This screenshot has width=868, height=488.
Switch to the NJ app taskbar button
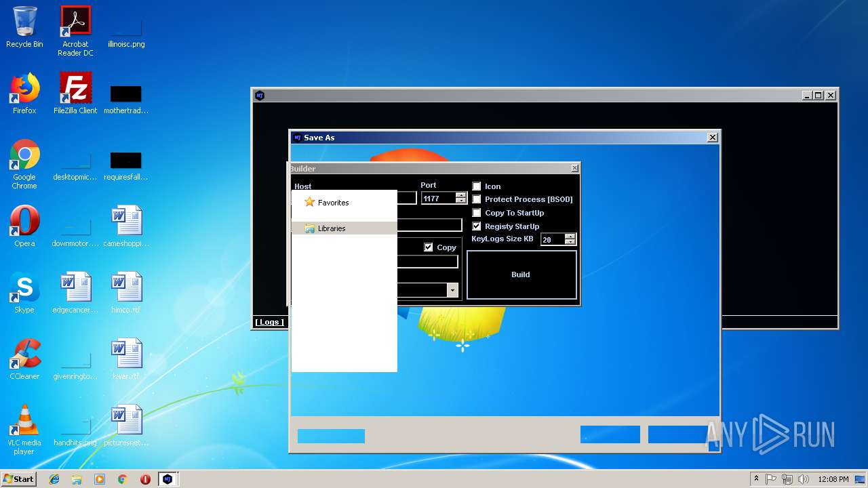(x=167, y=479)
